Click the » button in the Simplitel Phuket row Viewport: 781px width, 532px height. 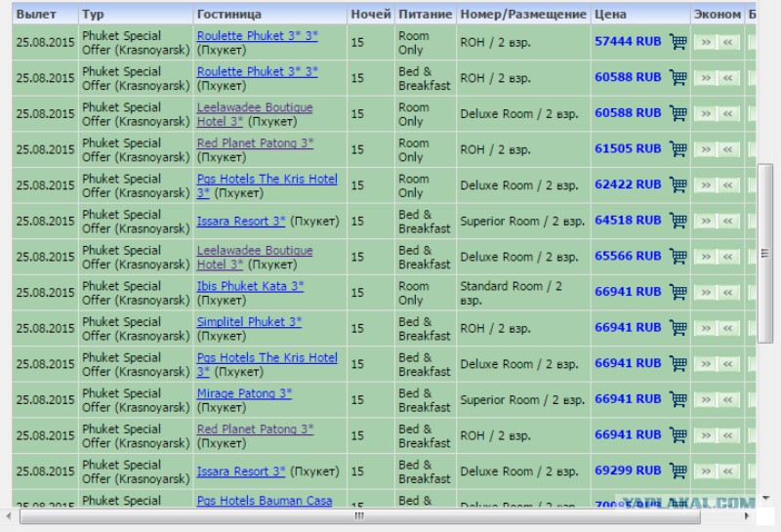pos(706,328)
